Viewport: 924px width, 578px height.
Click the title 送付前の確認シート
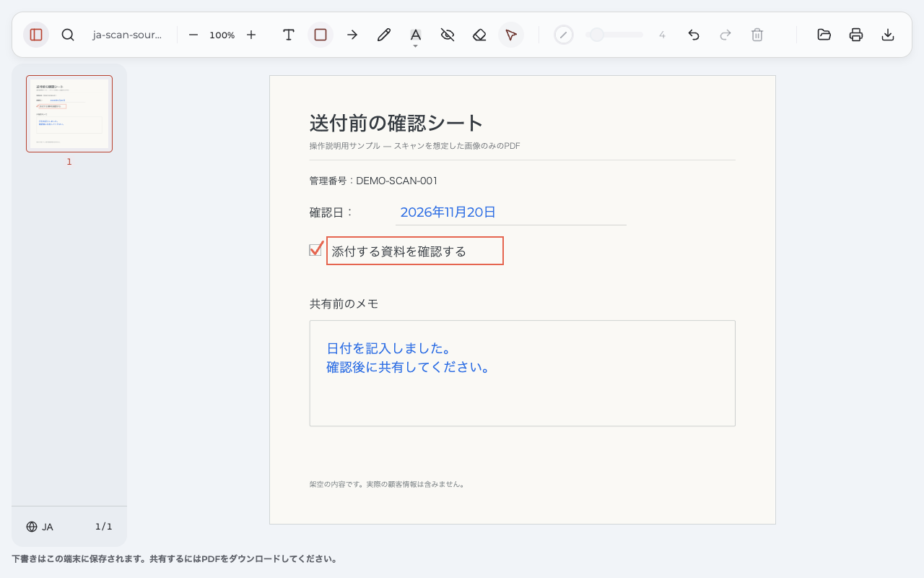tap(396, 123)
